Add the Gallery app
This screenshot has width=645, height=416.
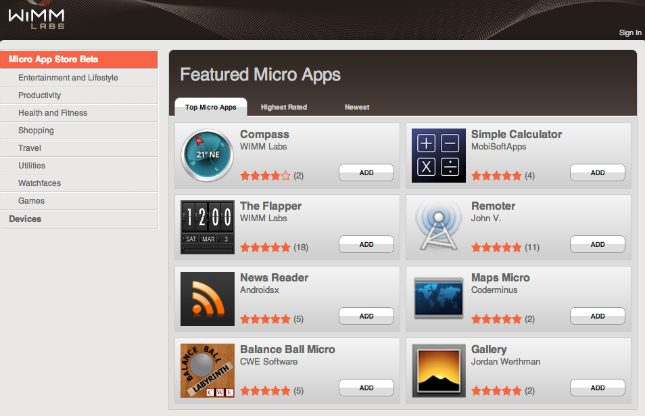(598, 388)
